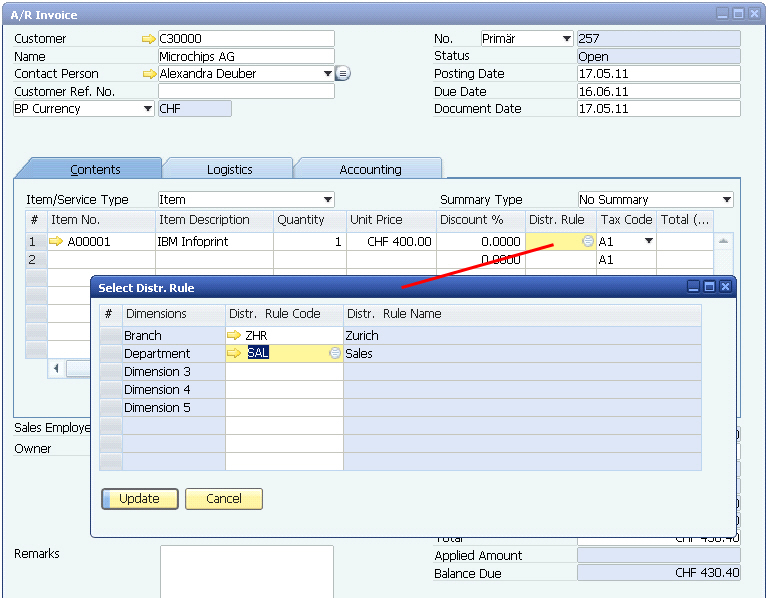Click the Balance Due value CHF 430.40

659,573
